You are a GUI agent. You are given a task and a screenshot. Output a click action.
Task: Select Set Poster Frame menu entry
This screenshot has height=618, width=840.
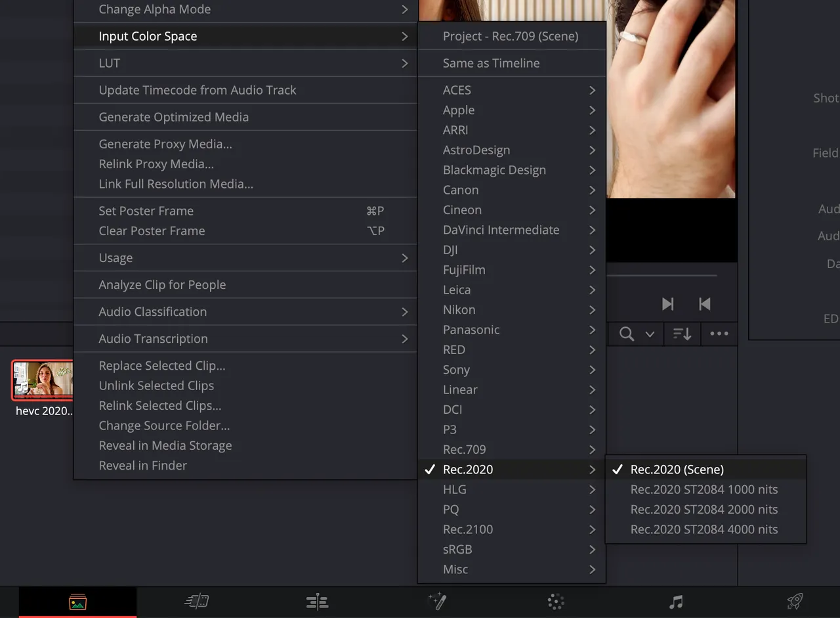point(146,211)
